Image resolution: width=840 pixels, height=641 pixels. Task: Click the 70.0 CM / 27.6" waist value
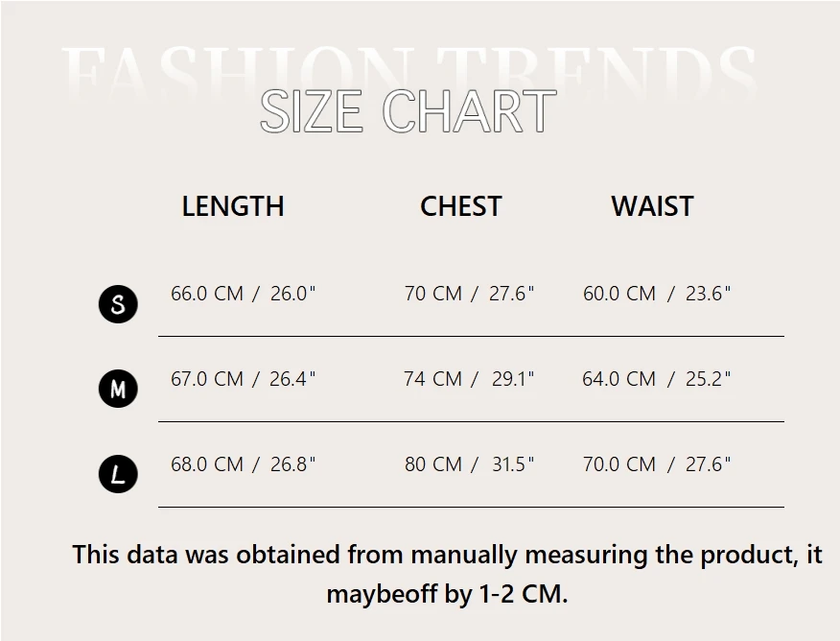click(657, 464)
